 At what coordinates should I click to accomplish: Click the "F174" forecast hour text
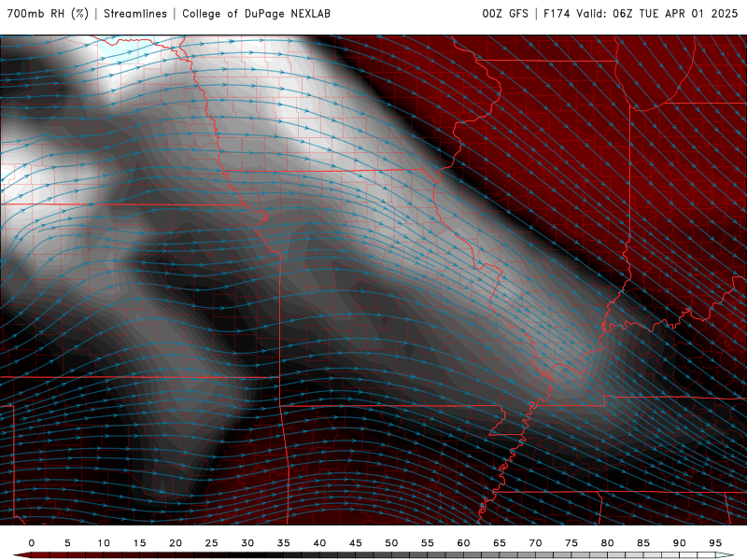click(x=557, y=14)
